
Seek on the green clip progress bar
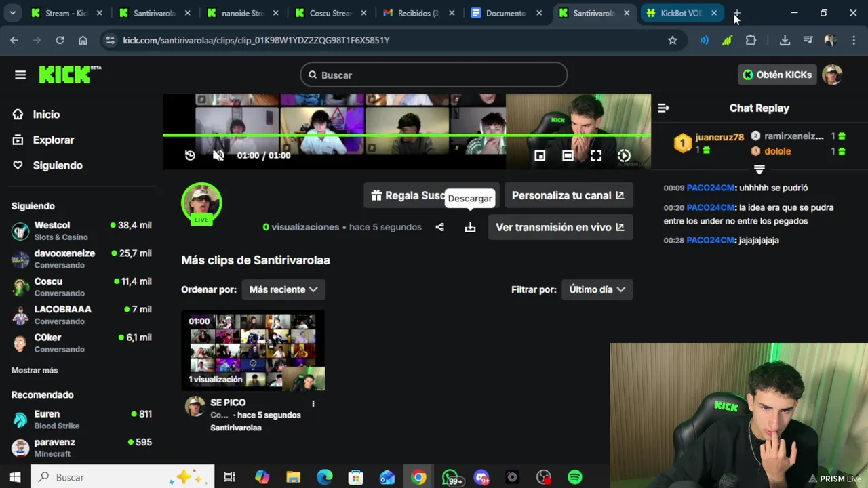click(407, 136)
